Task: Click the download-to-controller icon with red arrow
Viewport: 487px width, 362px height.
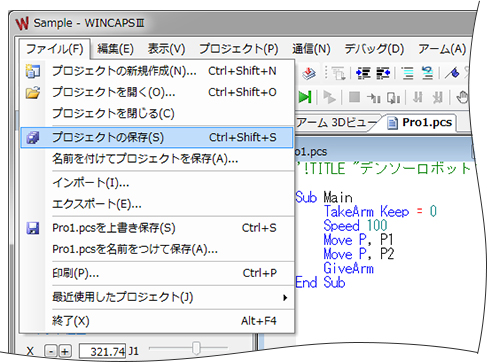Action: (309, 73)
